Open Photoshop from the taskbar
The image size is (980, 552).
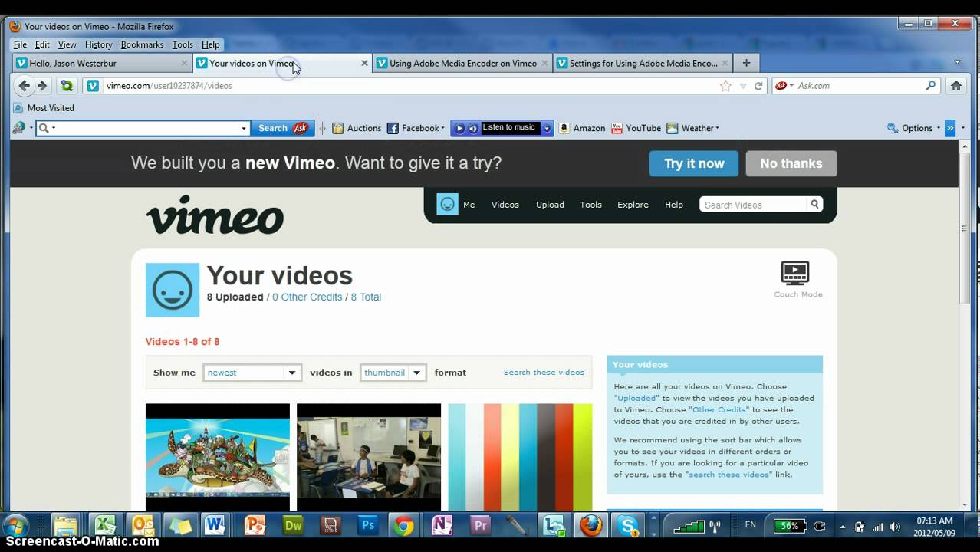(367, 526)
